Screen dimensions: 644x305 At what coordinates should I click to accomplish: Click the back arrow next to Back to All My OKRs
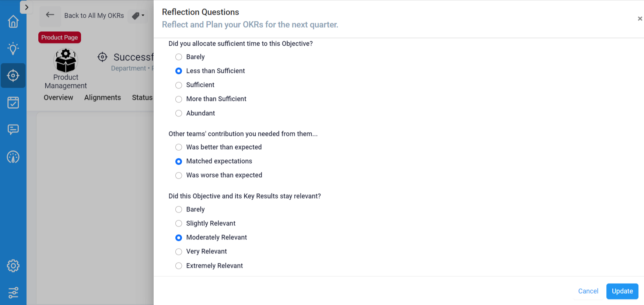50,15
